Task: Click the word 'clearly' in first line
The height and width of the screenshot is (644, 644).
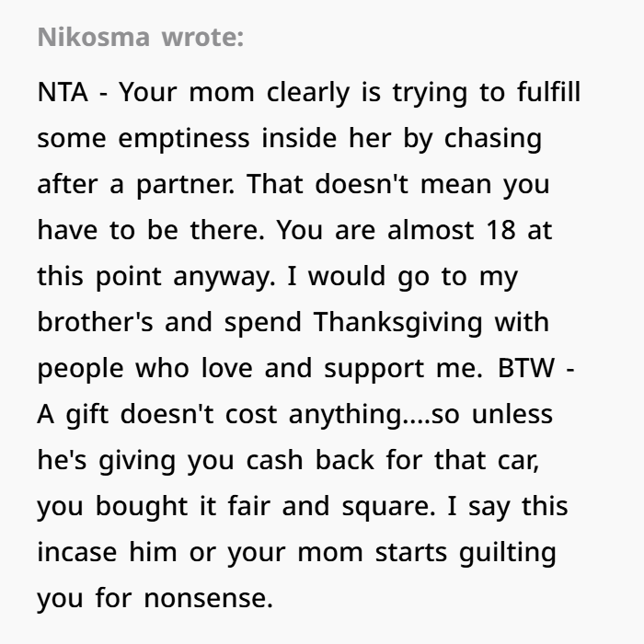Action: pos(308,92)
